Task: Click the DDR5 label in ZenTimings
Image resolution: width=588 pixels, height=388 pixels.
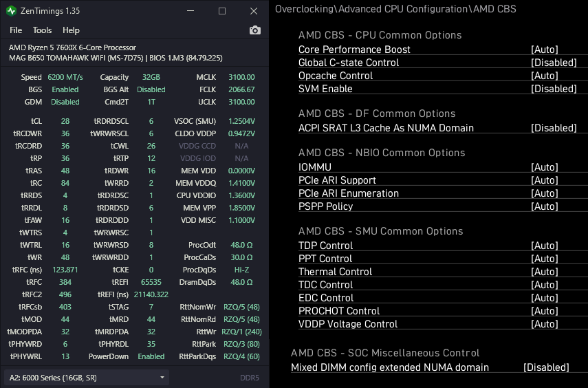Action: point(250,378)
